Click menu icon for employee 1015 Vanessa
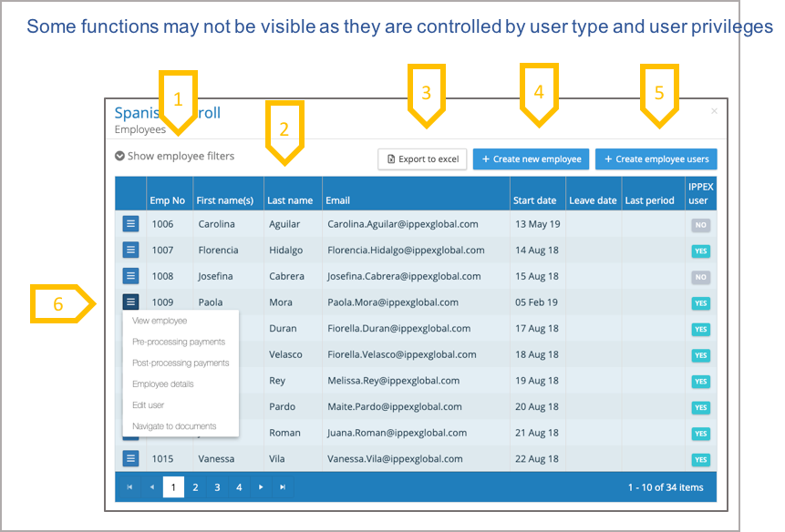Viewport: 785px width, 532px height. (130, 459)
